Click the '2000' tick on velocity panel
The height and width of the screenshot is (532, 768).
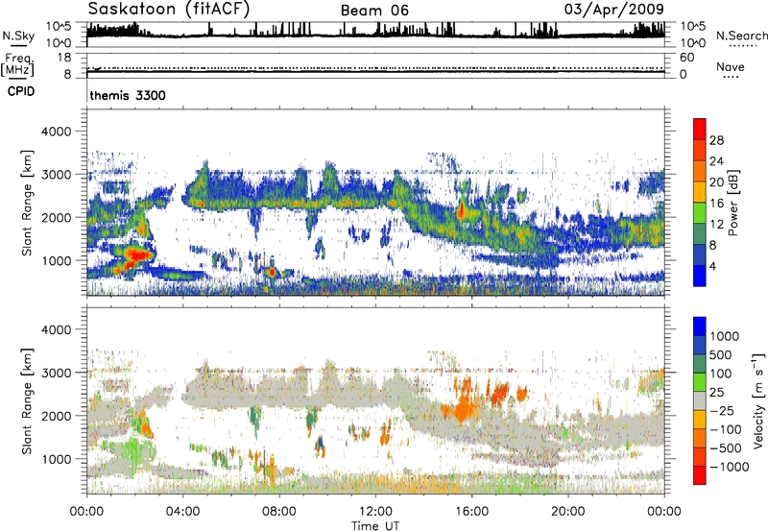point(57,416)
